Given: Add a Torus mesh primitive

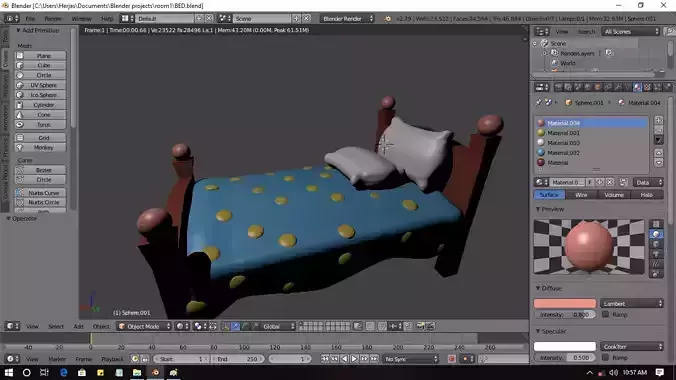Looking at the screenshot, I should (x=41, y=125).
